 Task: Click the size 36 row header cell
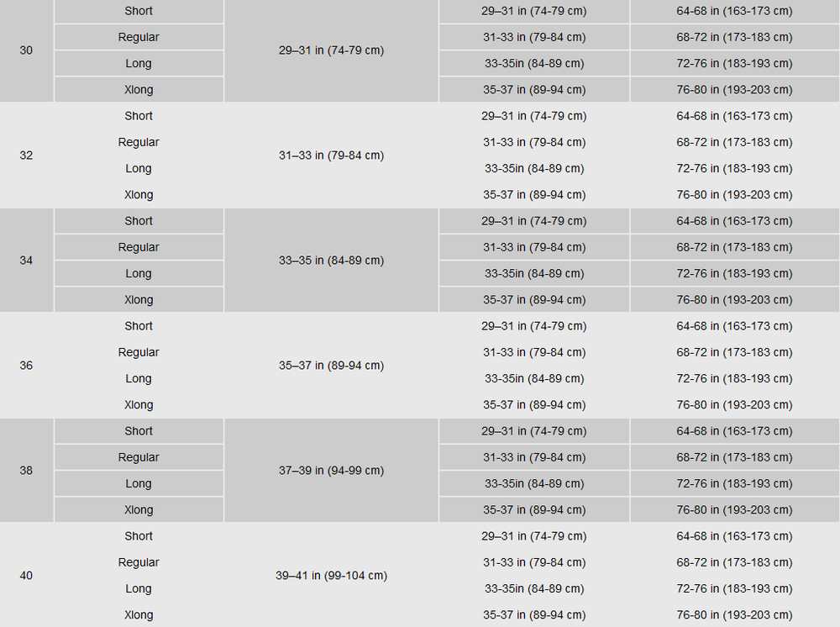[26, 366]
